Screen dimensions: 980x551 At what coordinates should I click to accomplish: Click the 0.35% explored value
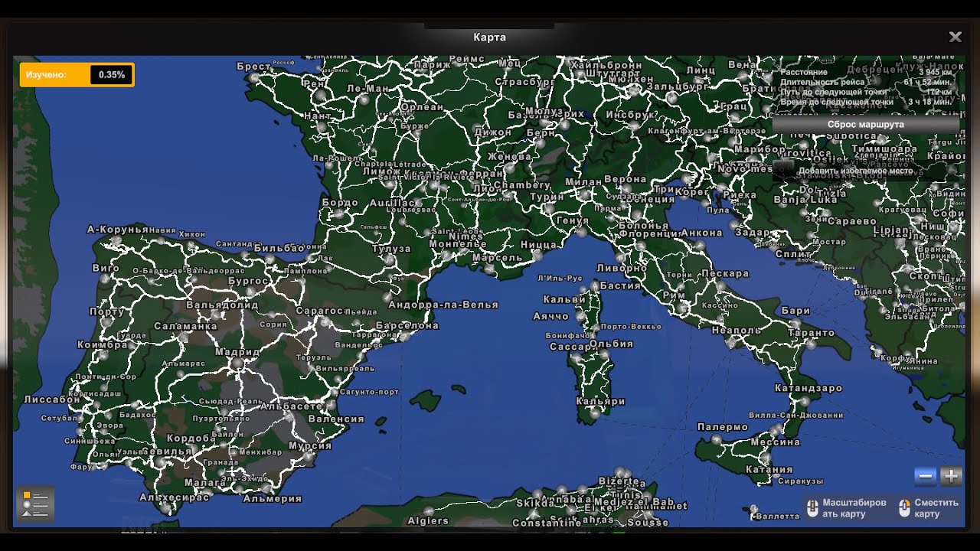(112, 75)
